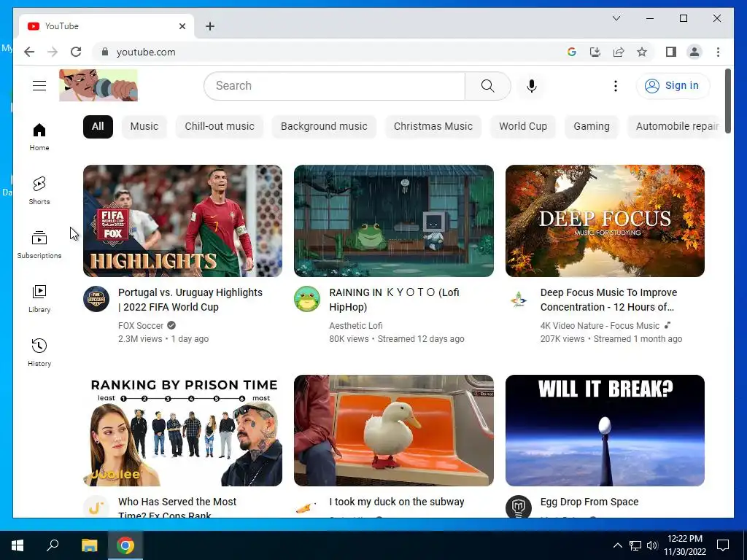747x560 pixels.
Task: Toggle Chrome side panel
Action: 671,52
